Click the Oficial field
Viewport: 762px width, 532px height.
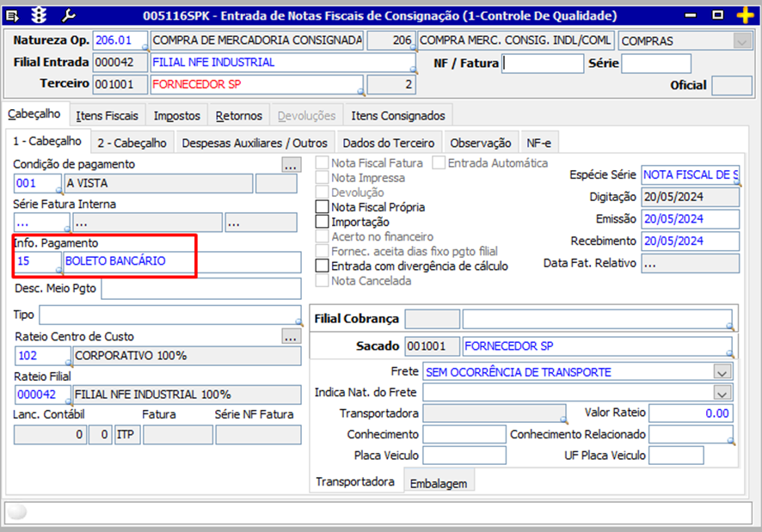coord(732,85)
